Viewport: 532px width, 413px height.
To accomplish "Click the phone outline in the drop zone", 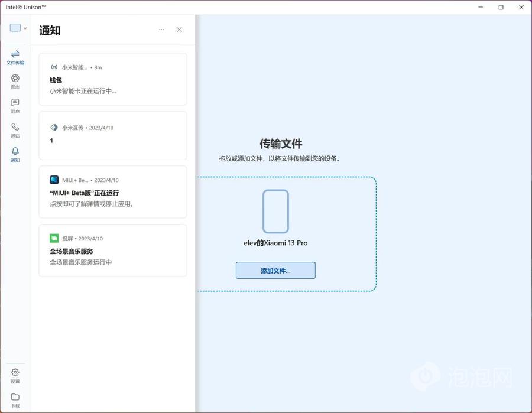I will 275,211.
